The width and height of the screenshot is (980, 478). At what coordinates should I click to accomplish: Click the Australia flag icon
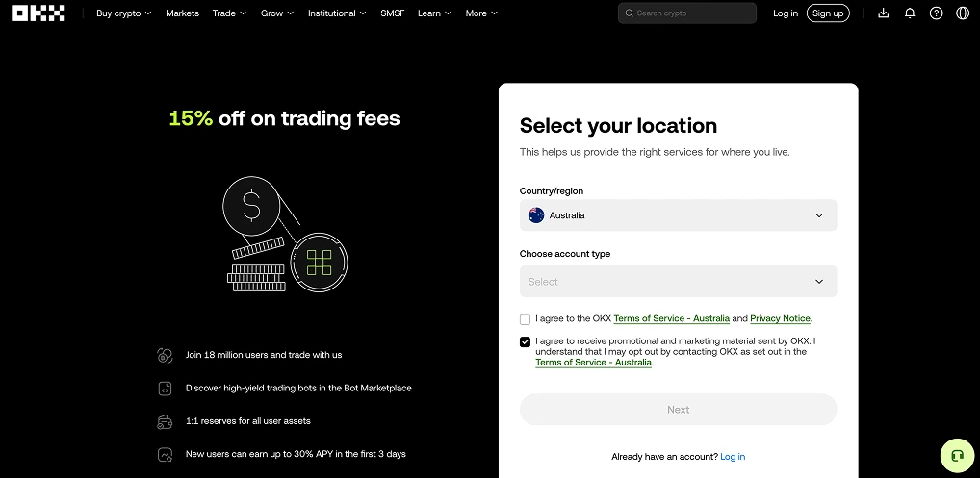(x=536, y=215)
